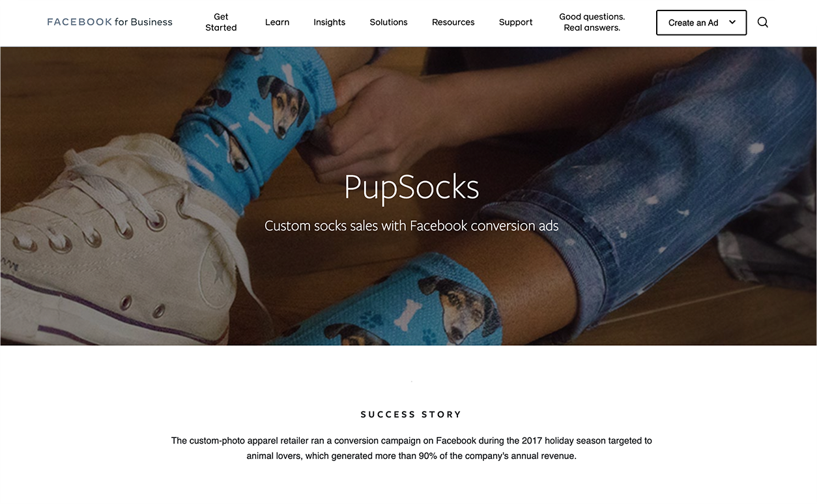
Task: Open the Solutions navigation menu
Action: point(388,22)
